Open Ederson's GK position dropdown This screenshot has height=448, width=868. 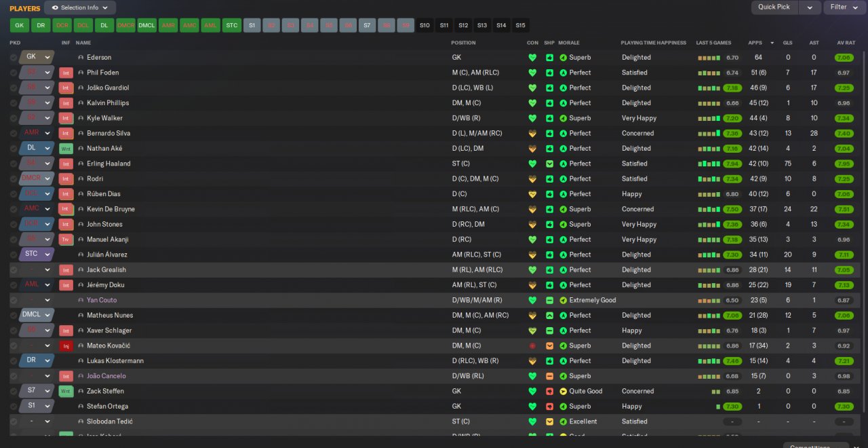37,57
